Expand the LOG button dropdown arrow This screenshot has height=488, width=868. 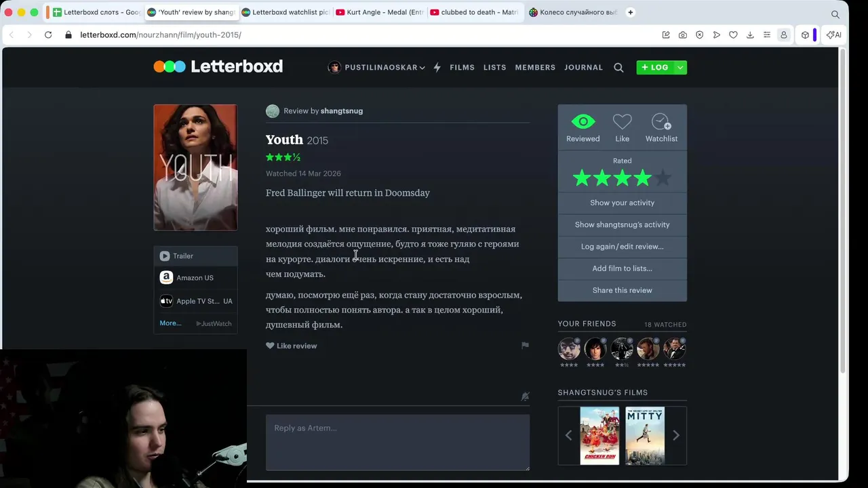[x=679, y=67]
